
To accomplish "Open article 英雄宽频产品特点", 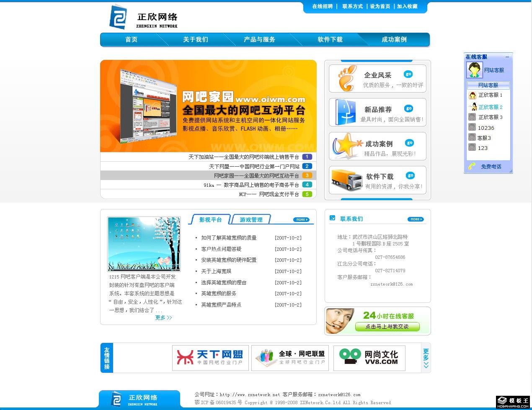I will click(221, 305).
